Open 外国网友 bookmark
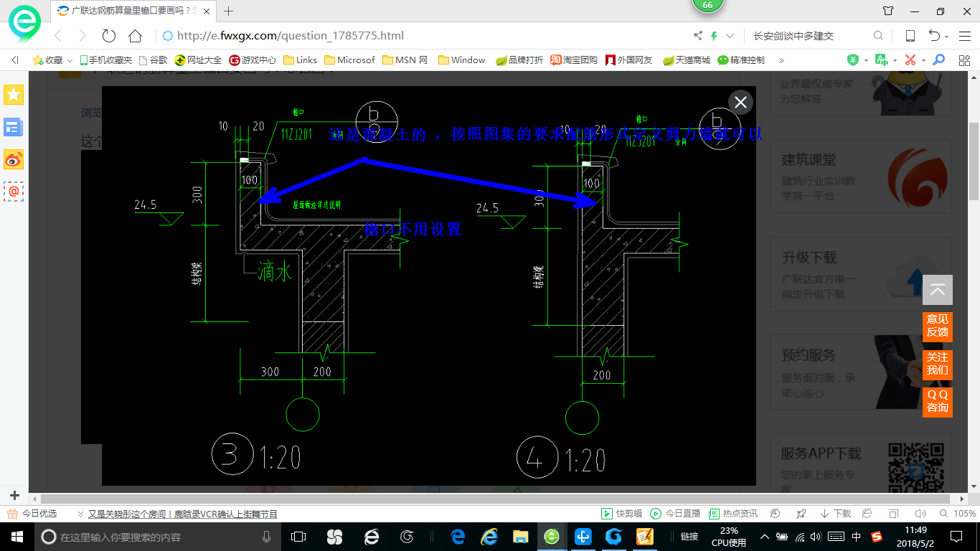Image resolution: width=980 pixels, height=551 pixels. [x=629, y=60]
